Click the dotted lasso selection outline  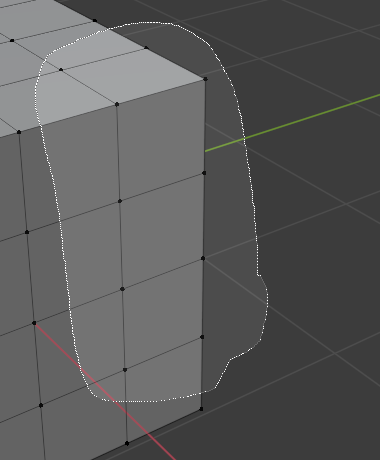click(252, 200)
